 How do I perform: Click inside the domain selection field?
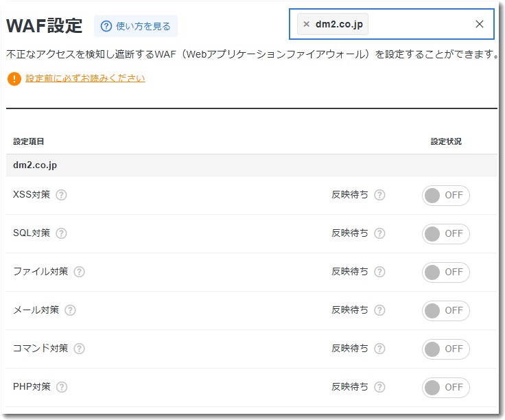click(x=419, y=24)
